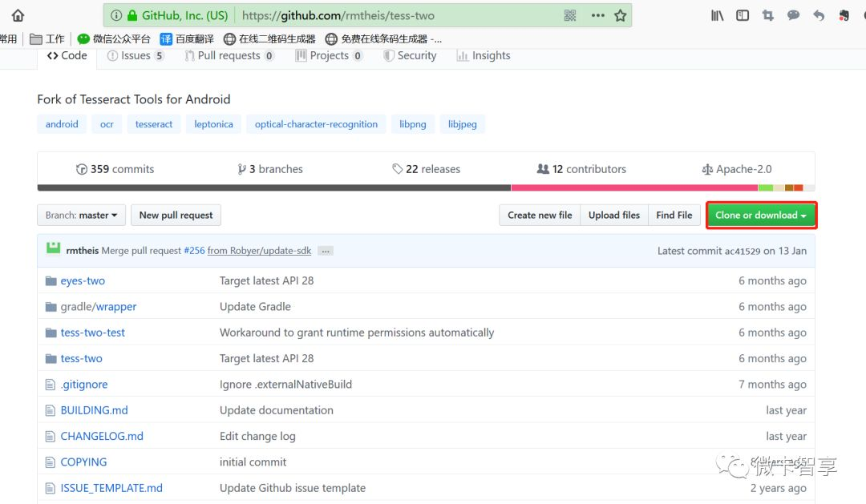Image resolution: width=866 pixels, height=504 pixels.
Task: Open site information icon in address bar
Action: click(116, 15)
